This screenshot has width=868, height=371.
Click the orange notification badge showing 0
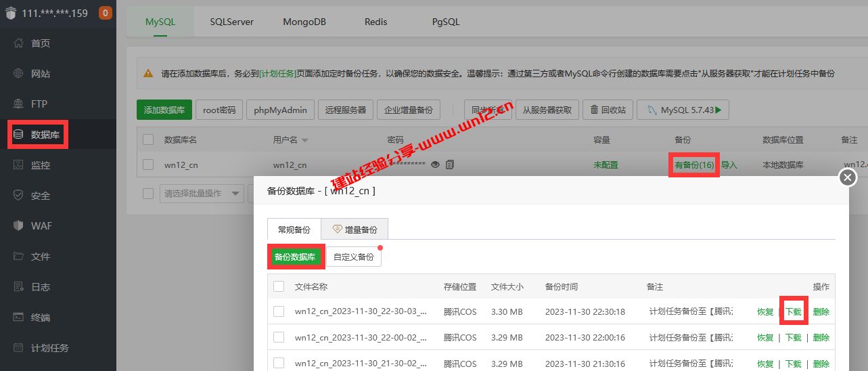coord(106,13)
